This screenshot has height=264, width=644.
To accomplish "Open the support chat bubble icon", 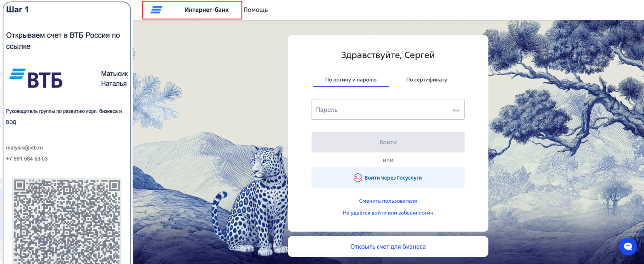I will [628, 246].
